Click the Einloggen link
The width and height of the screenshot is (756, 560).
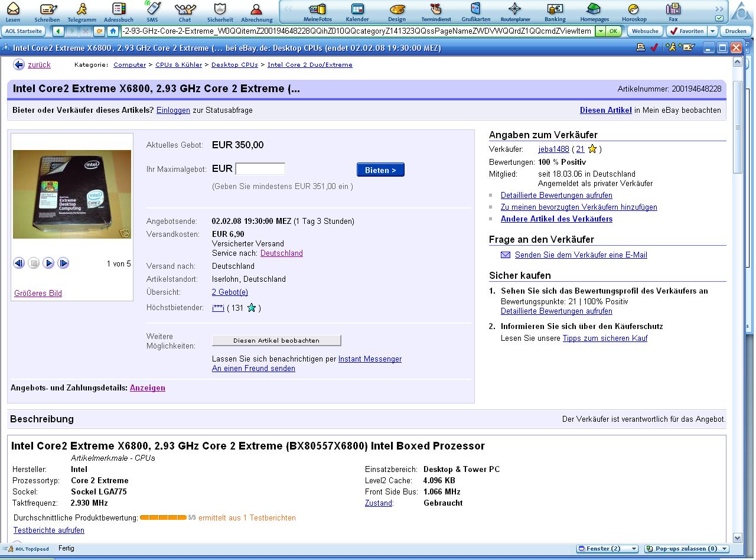pyautogui.click(x=173, y=110)
